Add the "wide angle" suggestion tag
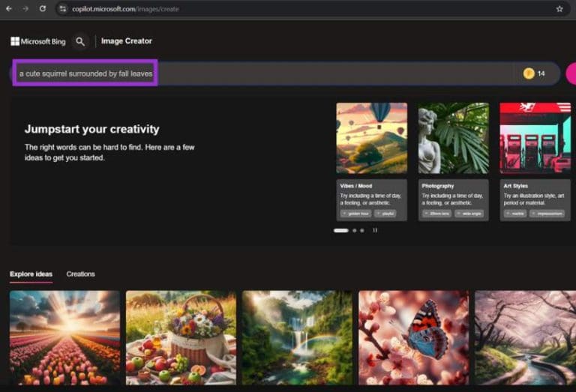The height and width of the screenshot is (392, 576). point(468,214)
